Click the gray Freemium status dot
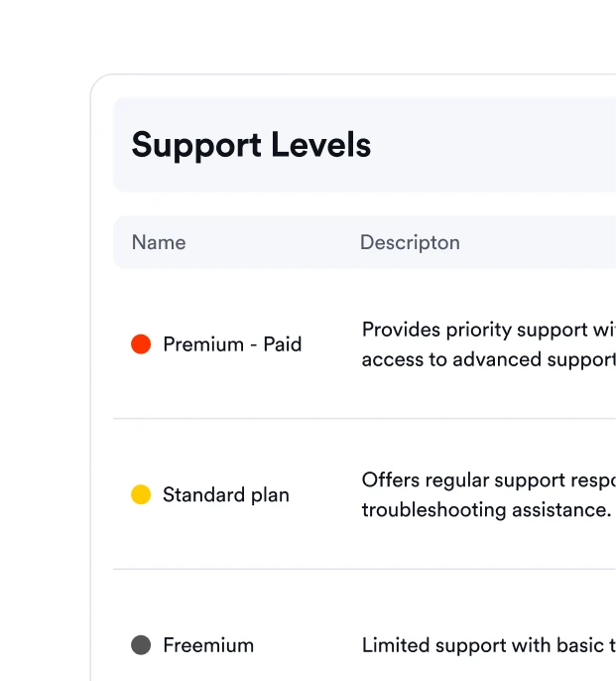The image size is (616, 681). pyautogui.click(x=141, y=645)
